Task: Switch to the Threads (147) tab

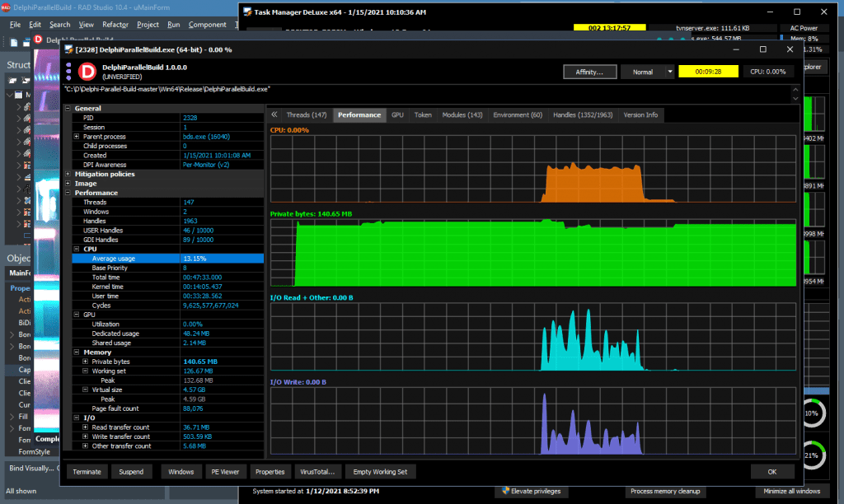Action: click(x=307, y=115)
